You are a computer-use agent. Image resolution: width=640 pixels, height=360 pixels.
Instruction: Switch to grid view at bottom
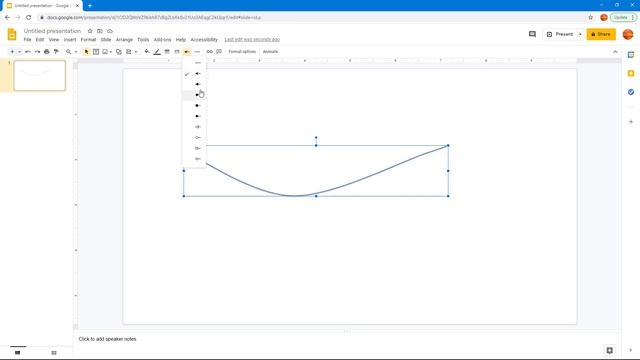54,353
